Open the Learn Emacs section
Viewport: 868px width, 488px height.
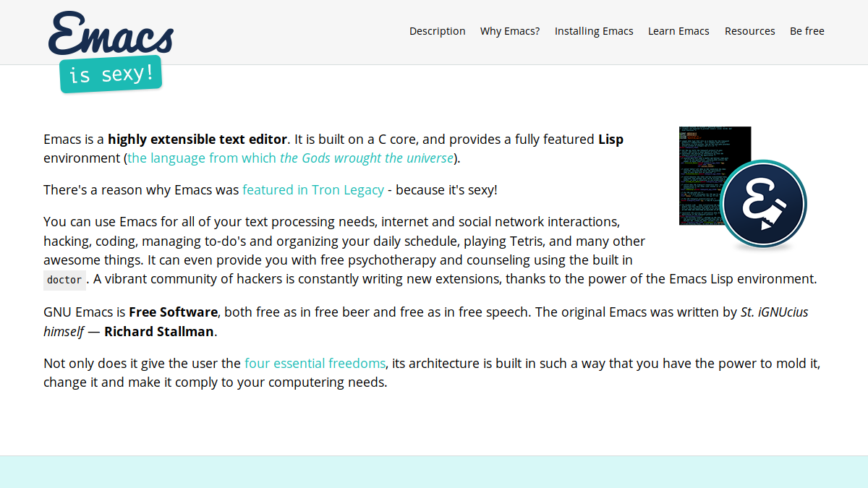pos(678,31)
